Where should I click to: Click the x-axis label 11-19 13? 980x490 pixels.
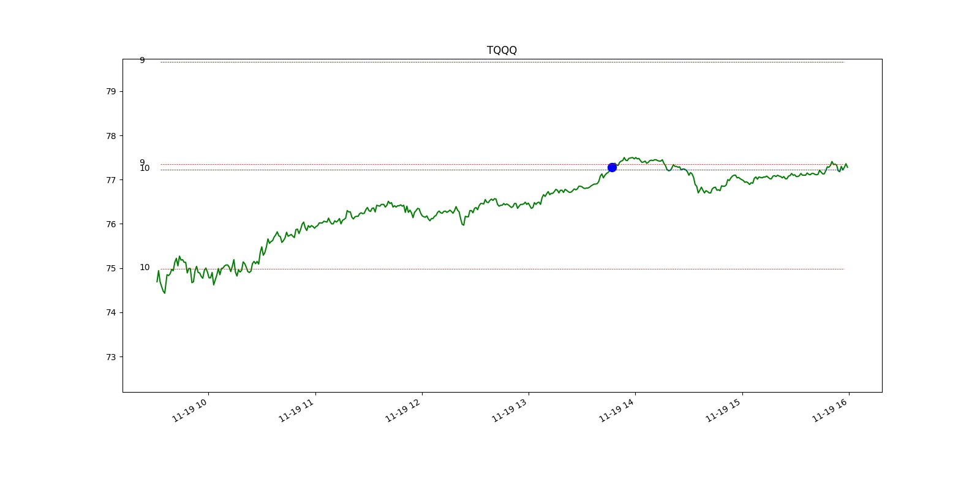click(510, 410)
